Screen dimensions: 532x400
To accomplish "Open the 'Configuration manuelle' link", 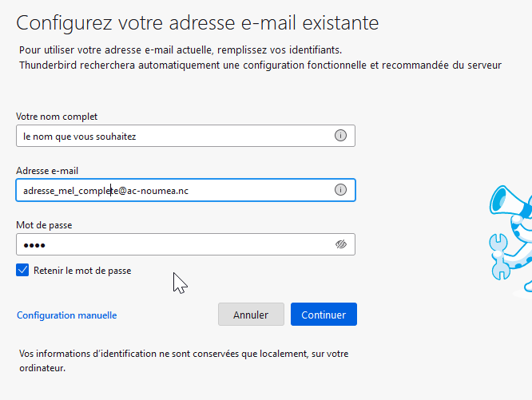I will (66, 315).
